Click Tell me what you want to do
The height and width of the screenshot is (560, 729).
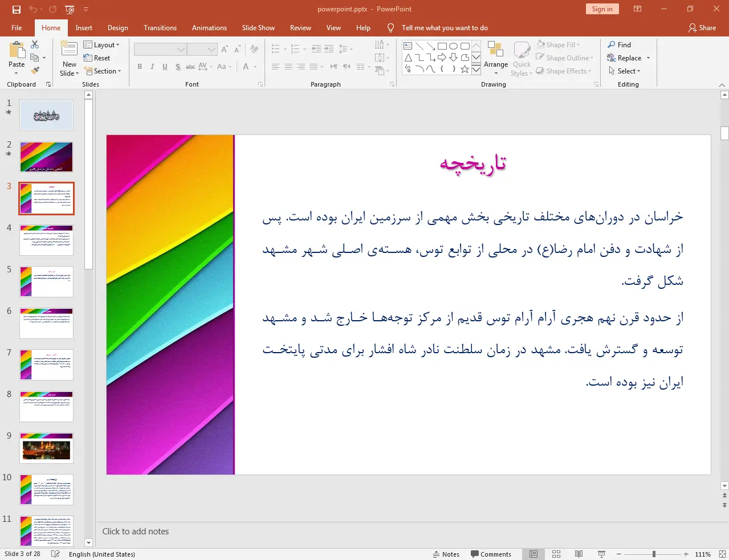[x=445, y=28]
